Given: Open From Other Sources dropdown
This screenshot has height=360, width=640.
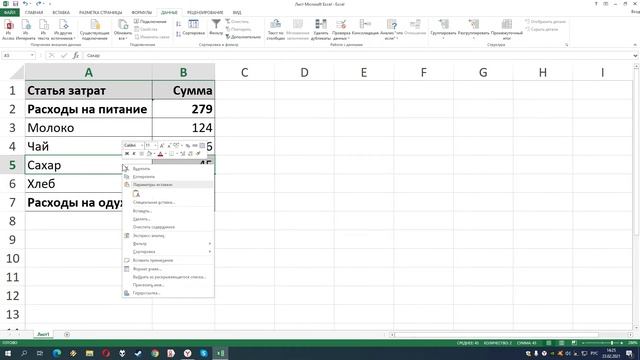Looking at the screenshot, I should (x=64, y=29).
